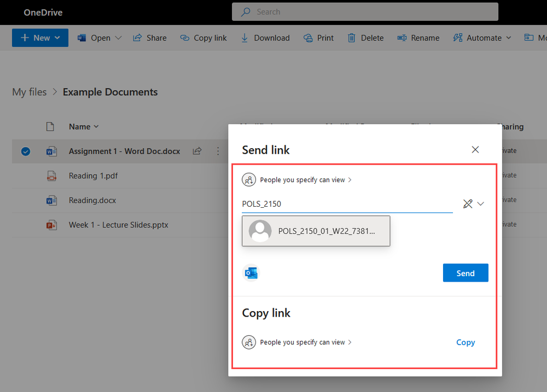Image resolution: width=547 pixels, height=392 pixels.
Task: Click the pencil edit permission icon
Action: click(x=468, y=204)
